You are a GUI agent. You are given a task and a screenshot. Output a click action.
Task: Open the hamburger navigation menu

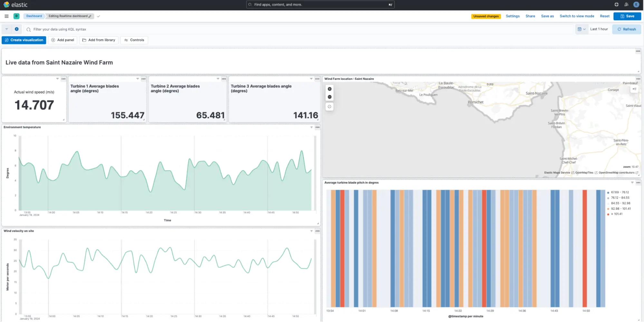pyautogui.click(x=6, y=16)
